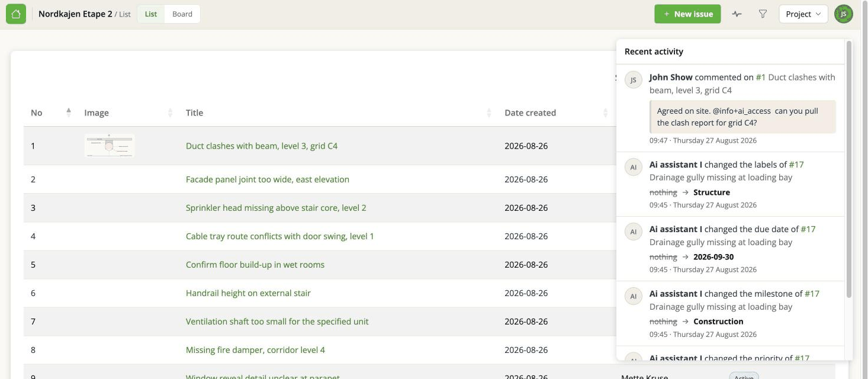Open #17 link in the due date change entry
The height and width of the screenshot is (379, 868).
click(x=808, y=229)
